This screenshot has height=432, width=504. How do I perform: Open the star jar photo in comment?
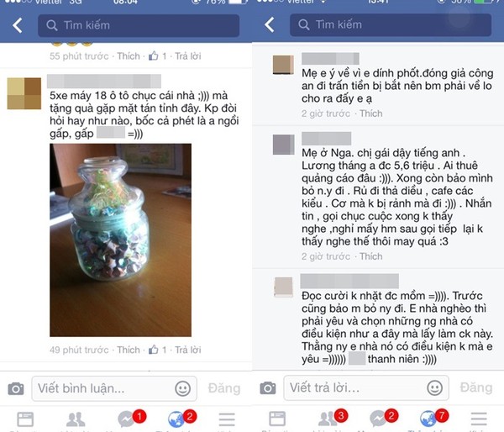click(120, 240)
